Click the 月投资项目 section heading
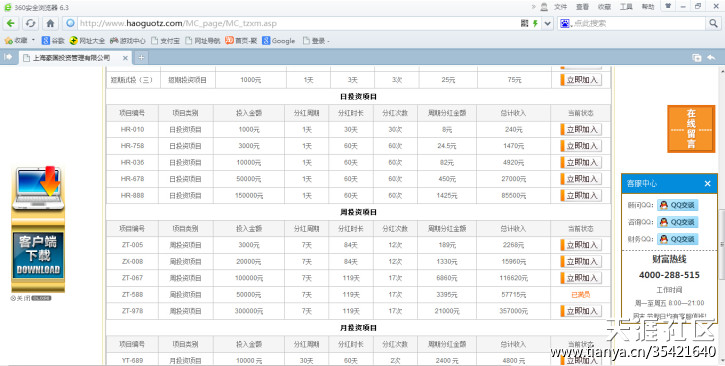Screen dimensions: 725x366 [358, 328]
